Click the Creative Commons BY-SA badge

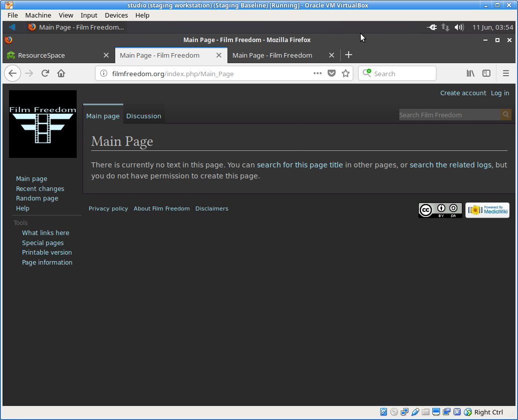440,210
